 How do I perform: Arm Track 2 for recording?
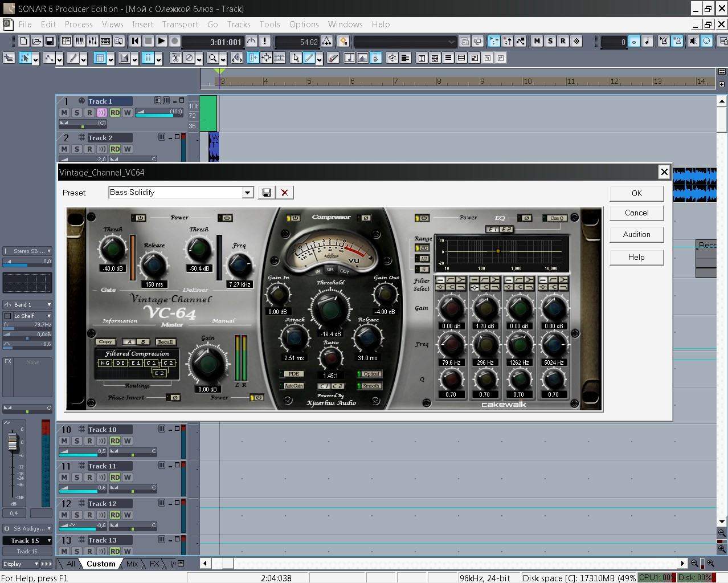pos(89,149)
